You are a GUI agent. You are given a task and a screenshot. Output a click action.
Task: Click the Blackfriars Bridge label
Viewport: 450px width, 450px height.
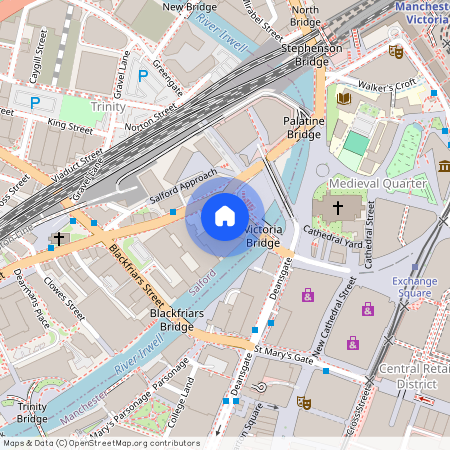pyautogui.click(x=177, y=320)
